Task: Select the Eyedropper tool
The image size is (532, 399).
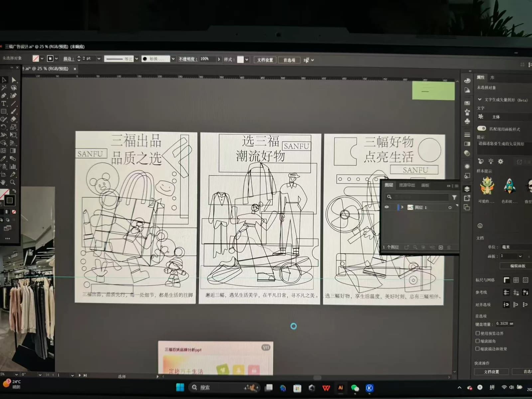Action: 4,159
